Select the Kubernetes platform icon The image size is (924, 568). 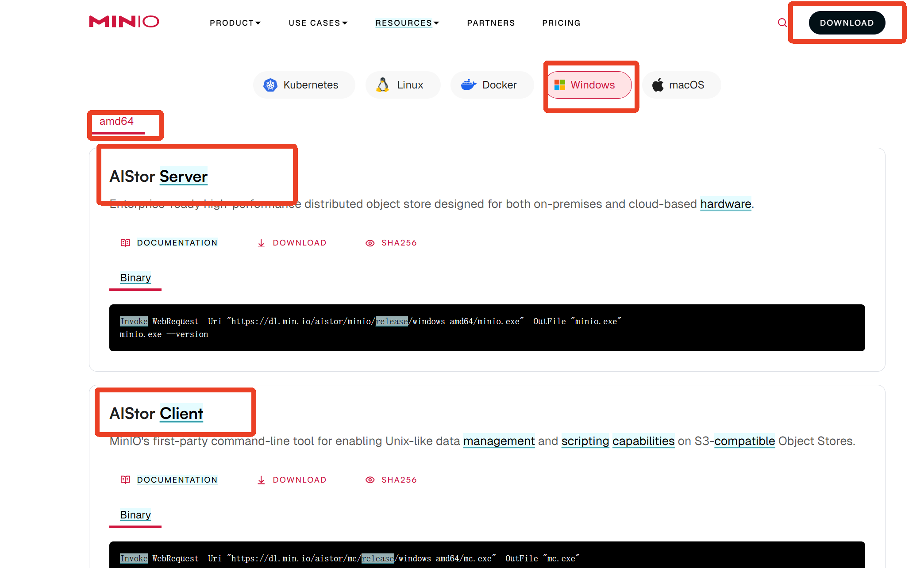point(270,85)
